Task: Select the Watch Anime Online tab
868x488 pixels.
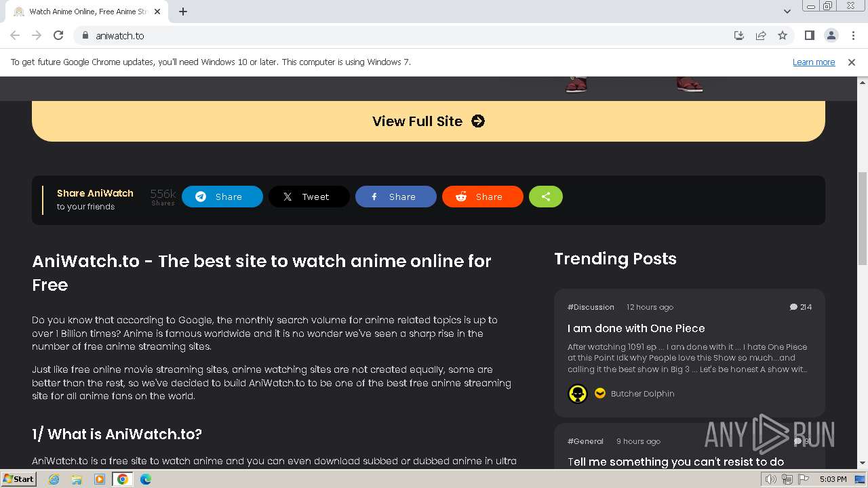Action: 87,12
